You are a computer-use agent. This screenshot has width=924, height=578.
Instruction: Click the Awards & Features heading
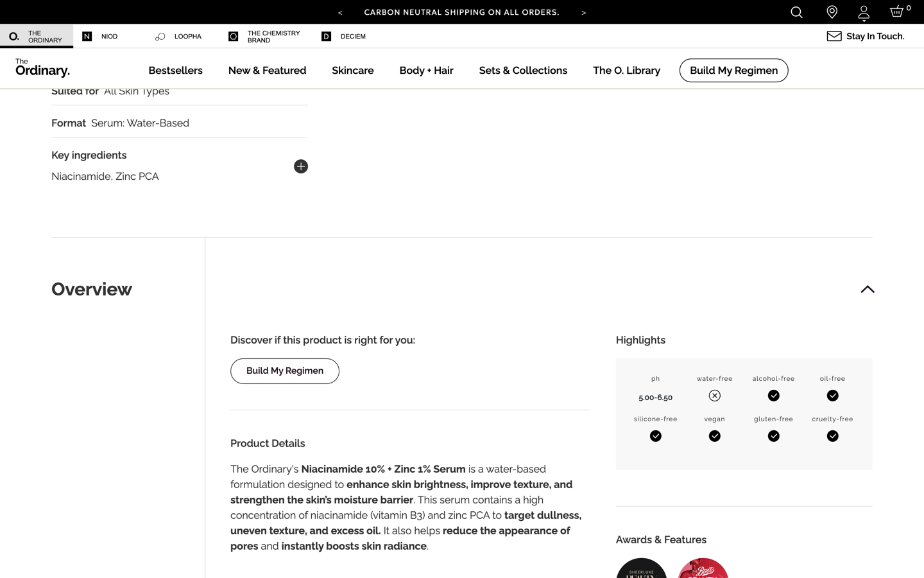click(661, 540)
